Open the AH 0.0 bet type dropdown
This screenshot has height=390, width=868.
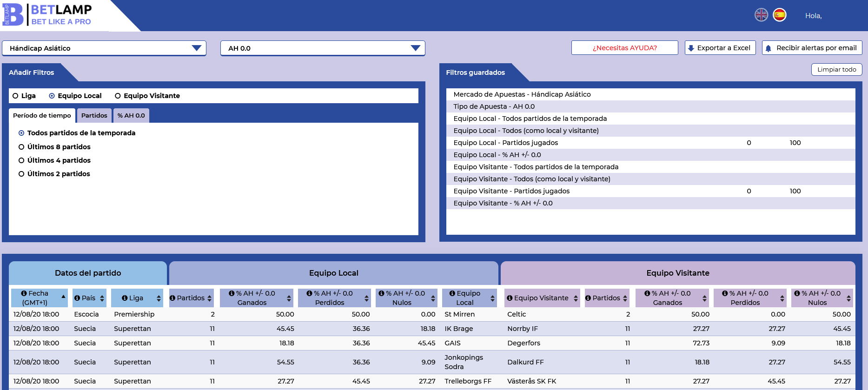(323, 48)
